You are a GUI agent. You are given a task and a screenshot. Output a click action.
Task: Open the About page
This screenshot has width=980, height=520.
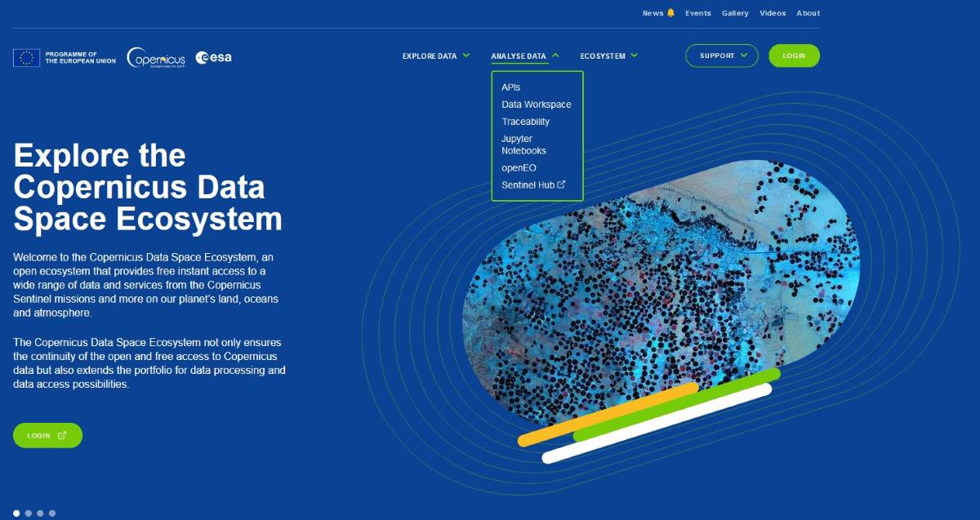808,13
